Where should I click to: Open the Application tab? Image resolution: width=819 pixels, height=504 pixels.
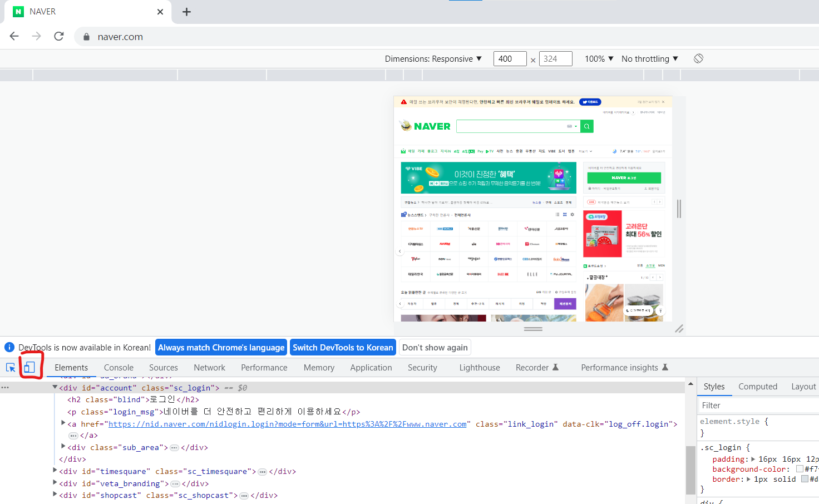click(371, 368)
